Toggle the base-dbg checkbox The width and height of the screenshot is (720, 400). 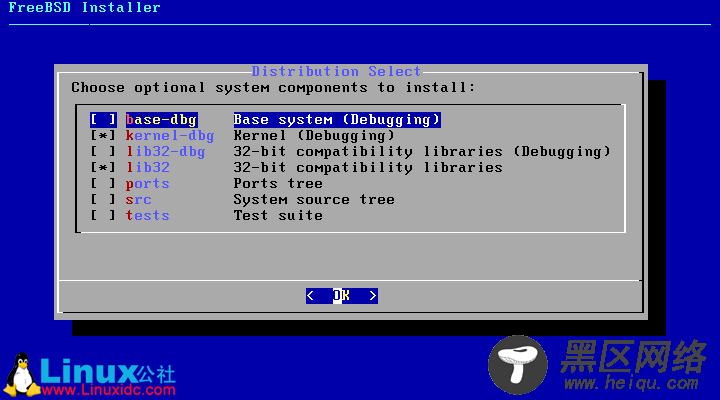[x=103, y=120]
